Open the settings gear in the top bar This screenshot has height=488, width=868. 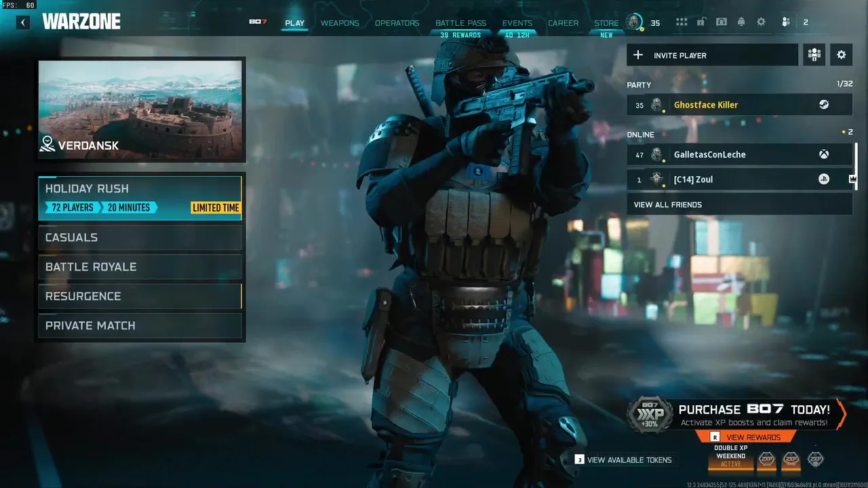(x=761, y=22)
